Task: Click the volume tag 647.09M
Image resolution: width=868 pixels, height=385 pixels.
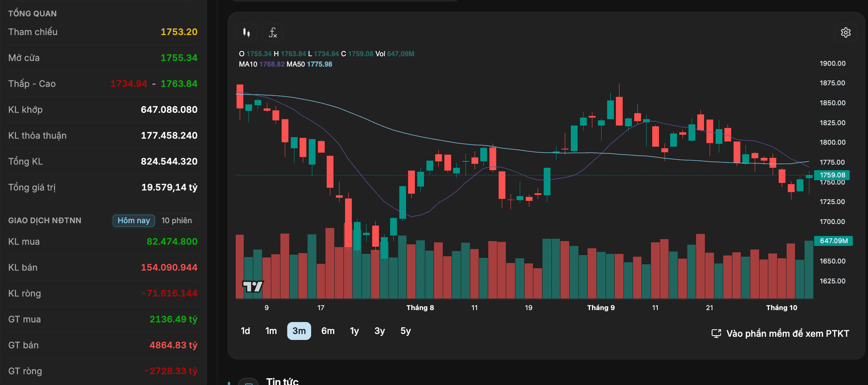Action: tap(834, 241)
